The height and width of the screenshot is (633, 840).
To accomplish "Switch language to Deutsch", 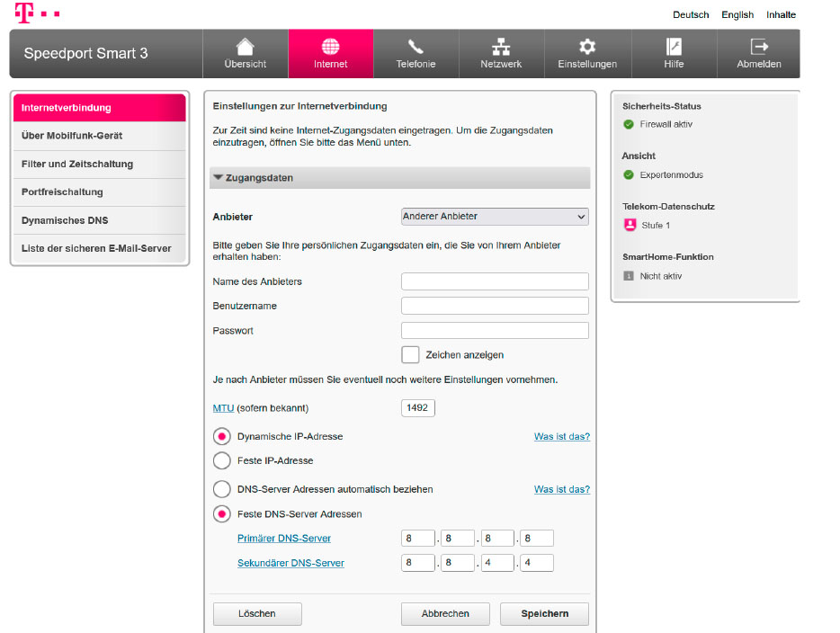I will [x=691, y=15].
